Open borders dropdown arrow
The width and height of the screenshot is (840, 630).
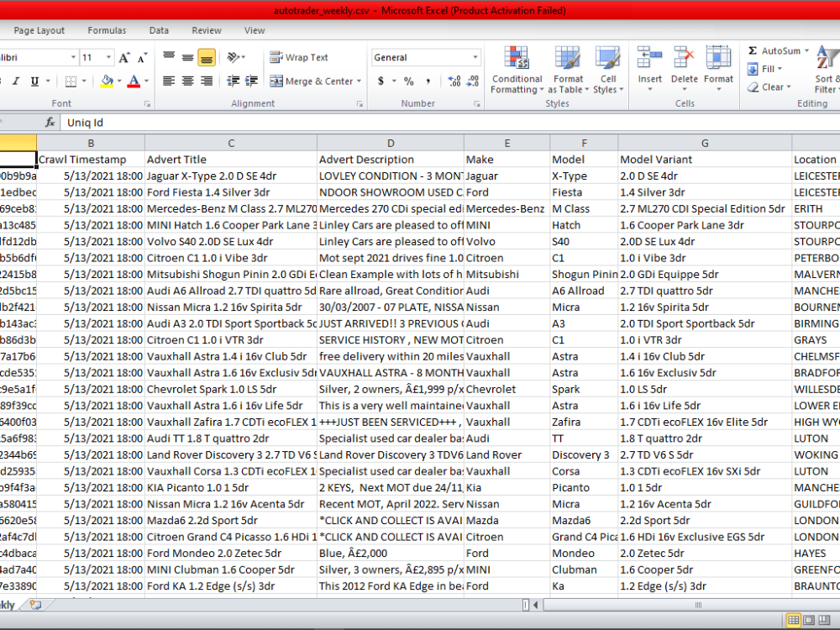tap(84, 81)
